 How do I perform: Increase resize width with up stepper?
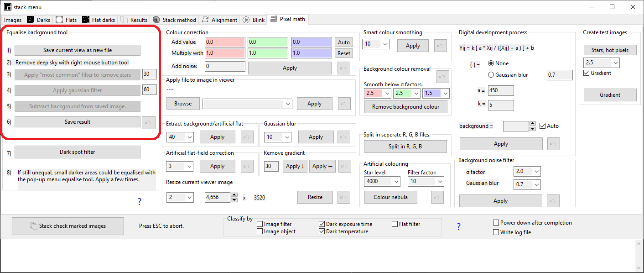pos(234,195)
